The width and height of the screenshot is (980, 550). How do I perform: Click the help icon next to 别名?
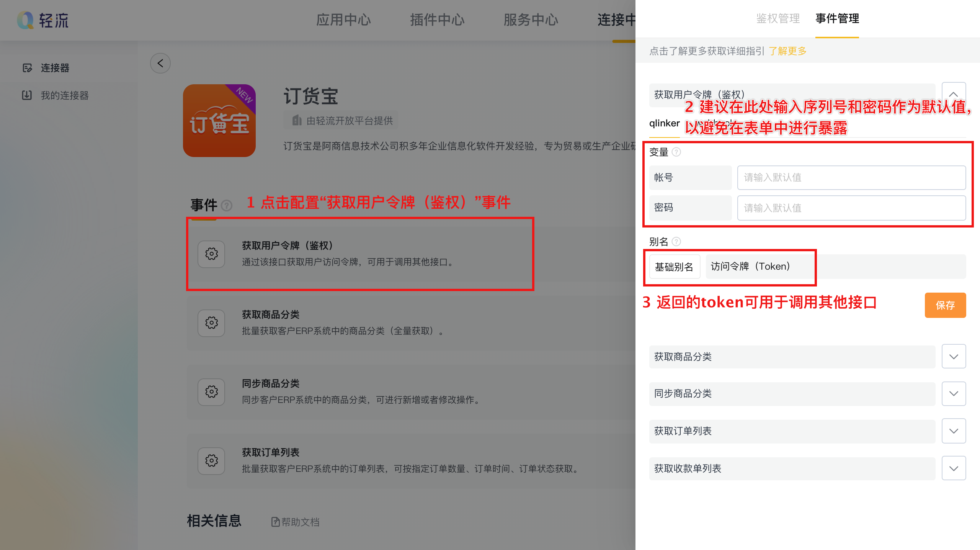(x=676, y=242)
